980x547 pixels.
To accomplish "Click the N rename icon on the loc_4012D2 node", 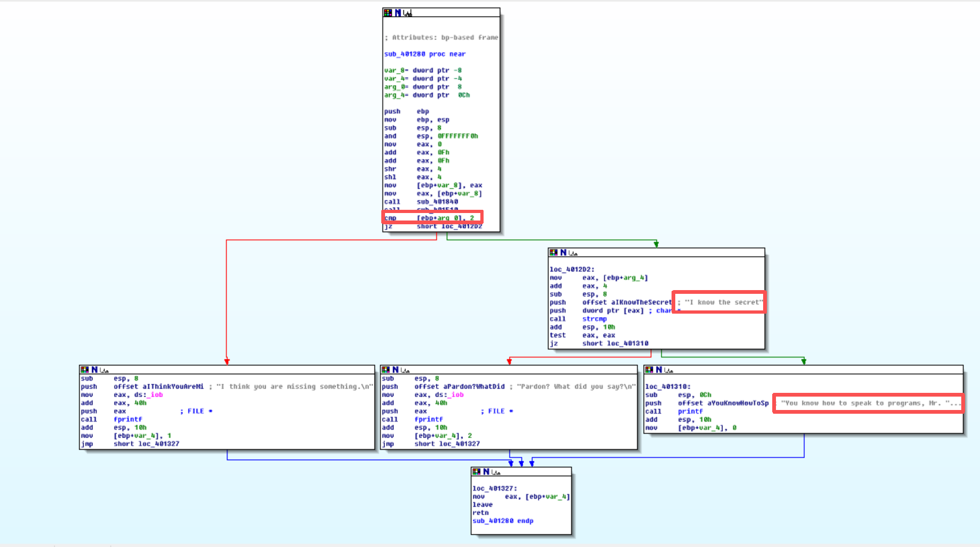I will (x=563, y=253).
